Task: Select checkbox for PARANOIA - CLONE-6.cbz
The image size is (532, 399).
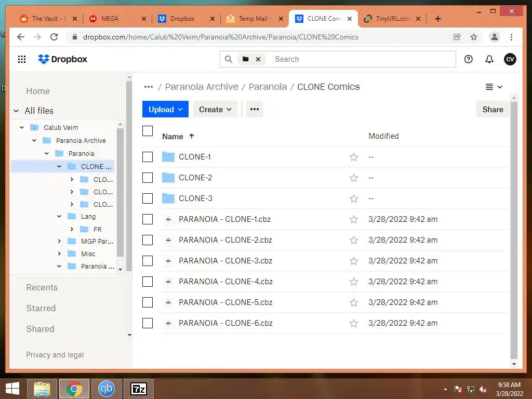Action: [x=148, y=323]
